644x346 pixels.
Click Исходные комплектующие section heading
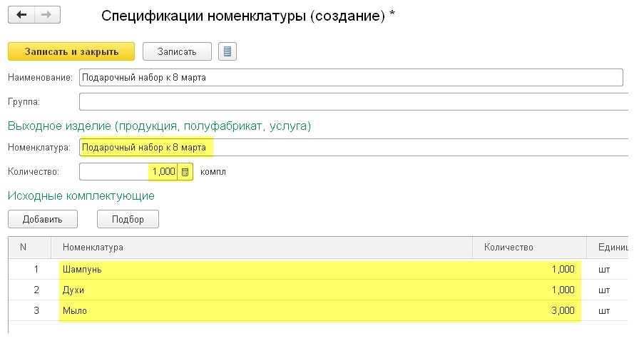(81, 195)
